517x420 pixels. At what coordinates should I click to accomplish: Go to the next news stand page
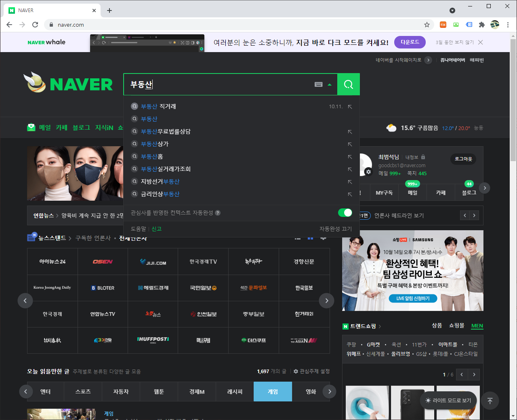click(326, 300)
